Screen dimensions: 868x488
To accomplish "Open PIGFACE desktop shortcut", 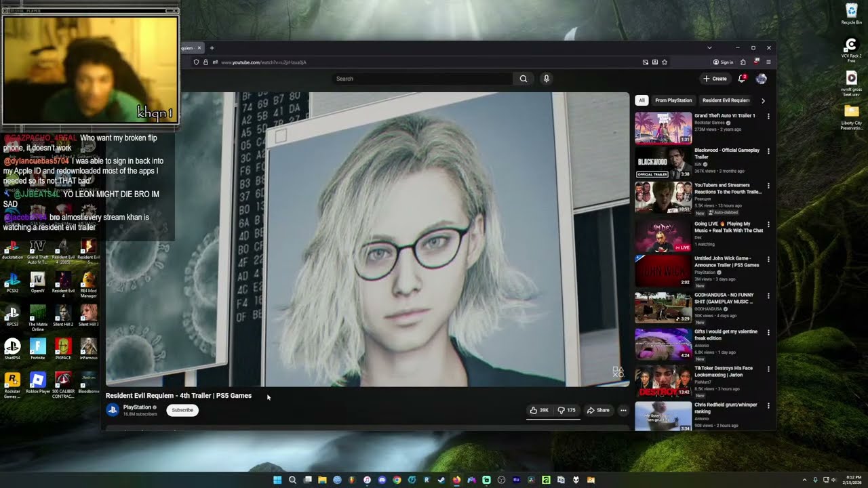I will (x=63, y=350).
